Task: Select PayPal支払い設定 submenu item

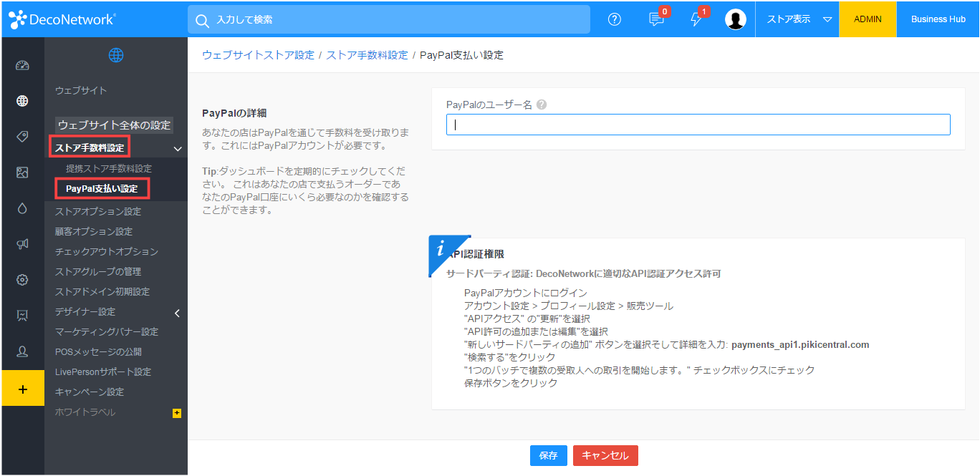Action: (102, 189)
